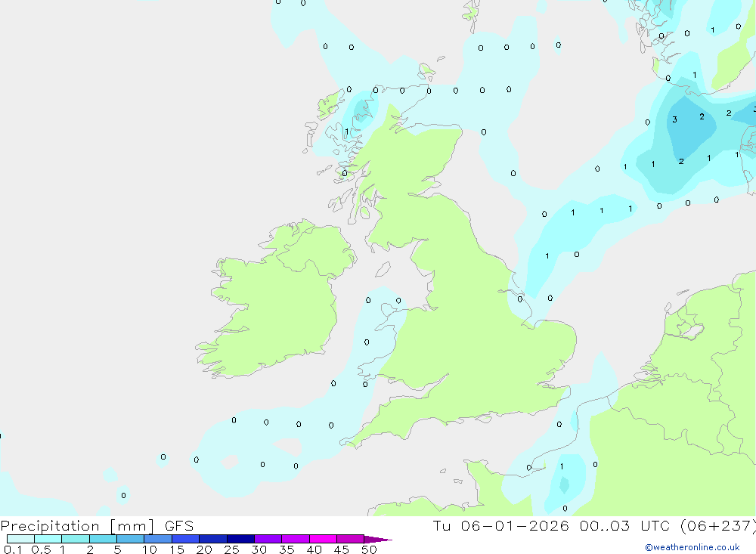This screenshot has width=756, height=554.
Task: Select the 20–25 mm dark blue swatch
Action: (x=213, y=539)
